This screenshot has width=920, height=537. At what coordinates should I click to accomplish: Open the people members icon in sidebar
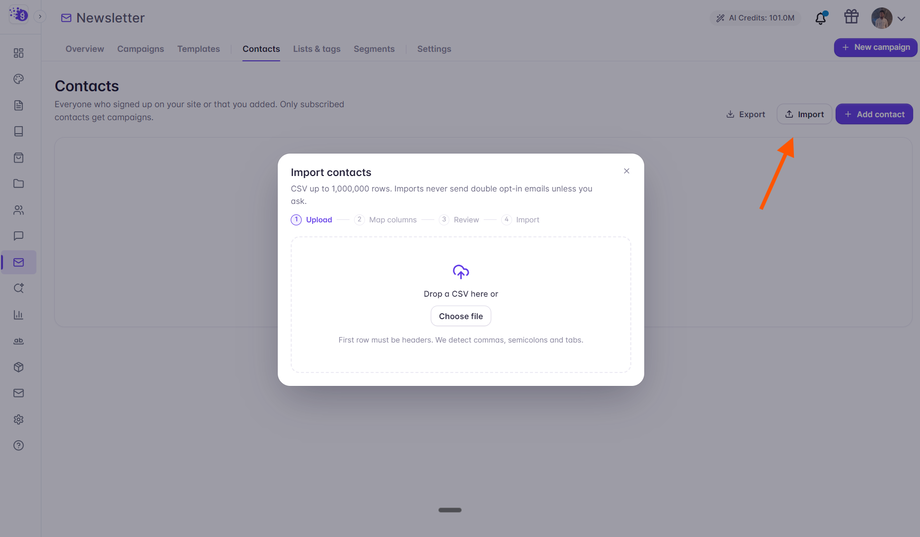point(19,210)
